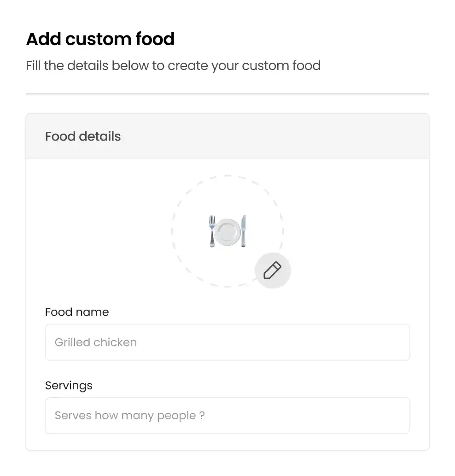Click the knife in the food placeholder image
This screenshot has width=455, height=476.
[x=243, y=231]
